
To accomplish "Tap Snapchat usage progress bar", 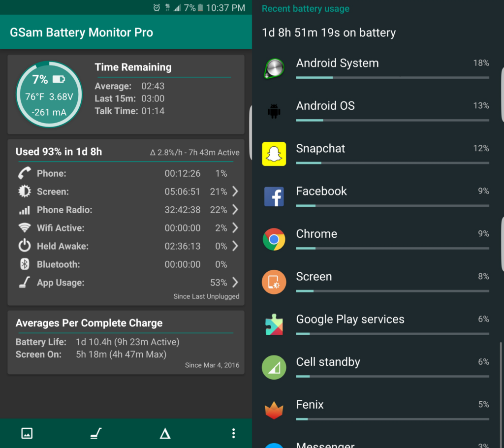I will [392, 163].
